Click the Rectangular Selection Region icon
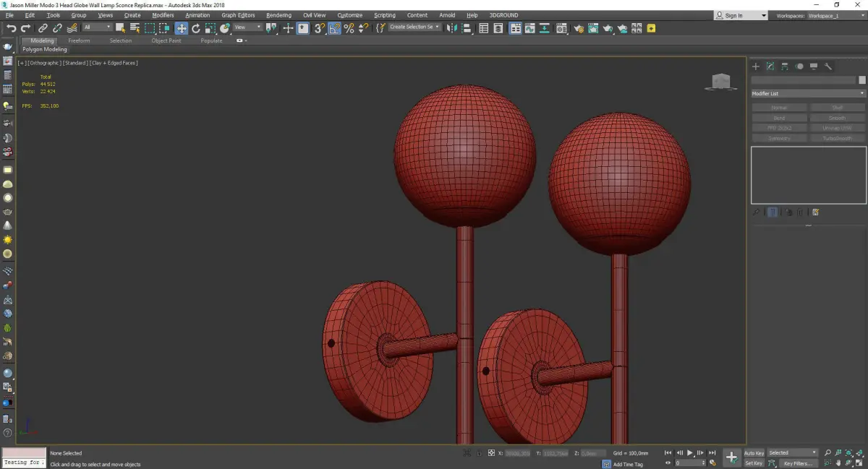868x469 pixels. 150,28
